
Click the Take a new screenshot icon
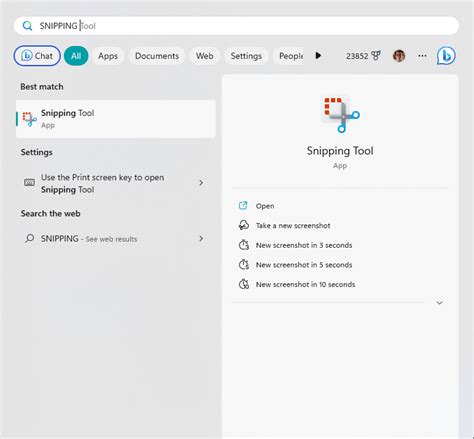point(243,226)
